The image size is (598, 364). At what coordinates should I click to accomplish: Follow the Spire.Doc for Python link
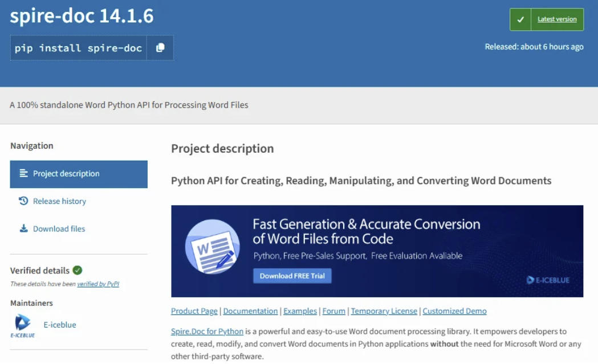coord(207,331)
